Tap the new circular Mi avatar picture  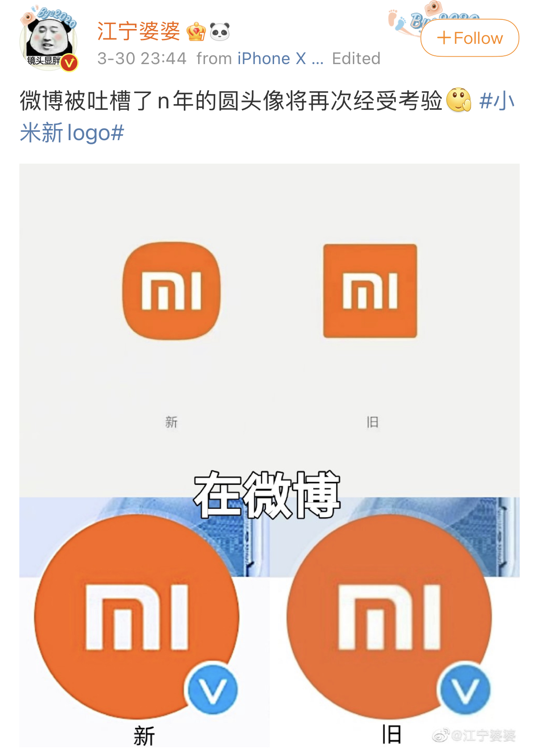pyautogui.click(x=137, y=617)
